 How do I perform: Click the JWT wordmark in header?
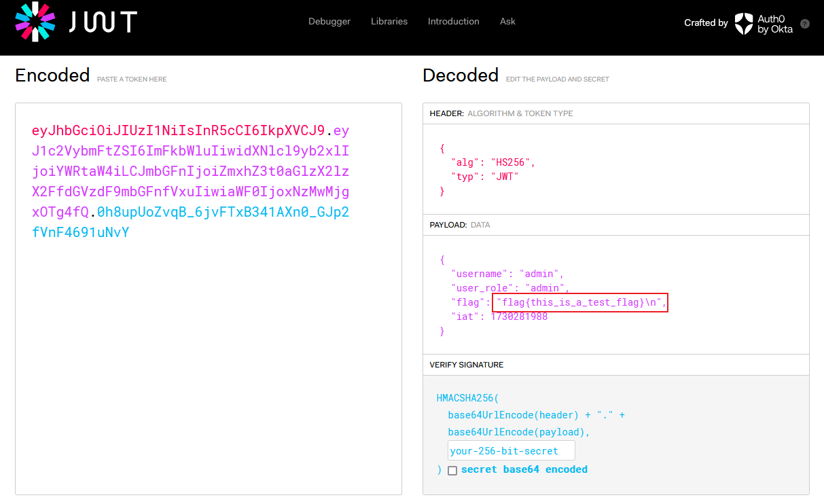tap(103, 22)
